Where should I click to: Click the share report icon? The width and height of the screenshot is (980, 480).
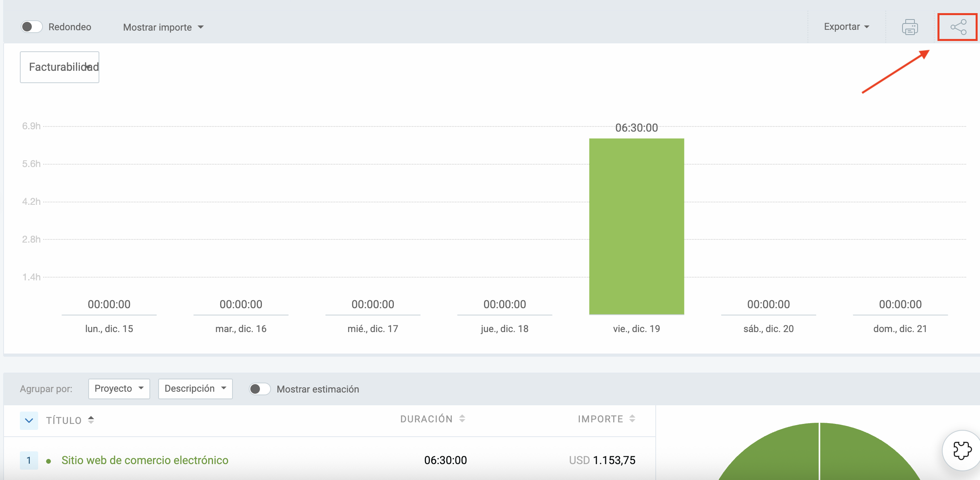(958, 27)
